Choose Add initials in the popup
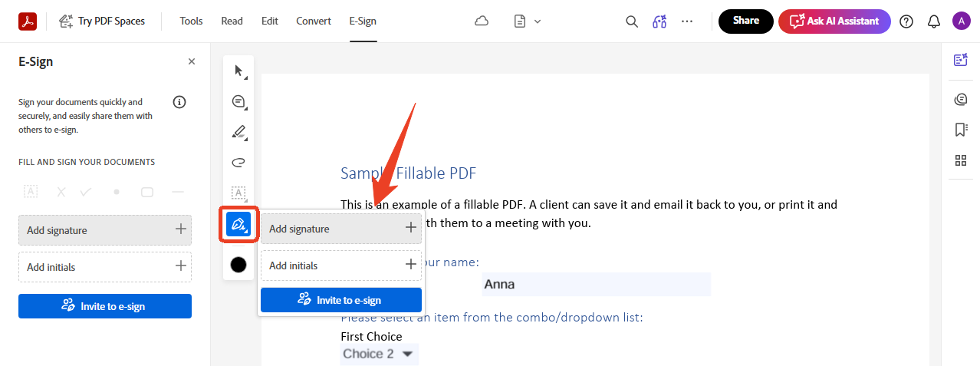Screen dimensions: 980x366 [341, 265]
